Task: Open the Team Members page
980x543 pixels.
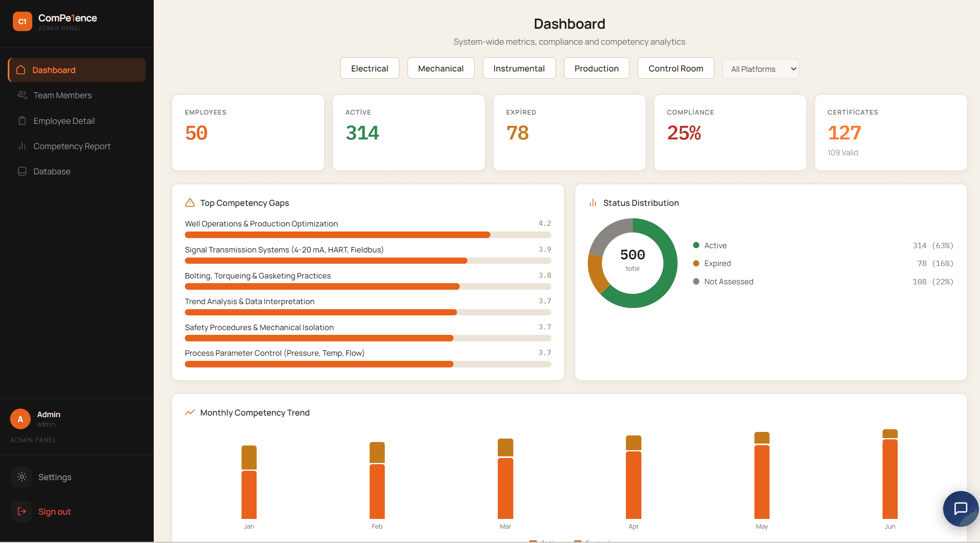Action: coord(63,95)
